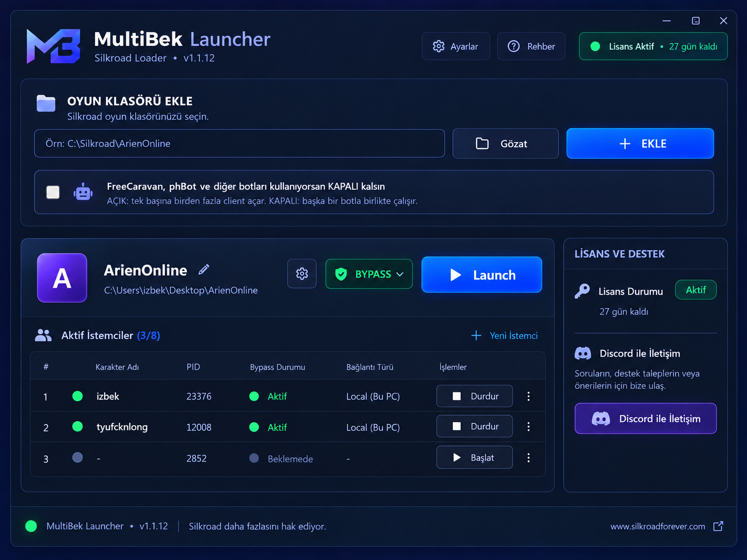
Task: Select character name tyufcknlong
Action: click(122, 427)
